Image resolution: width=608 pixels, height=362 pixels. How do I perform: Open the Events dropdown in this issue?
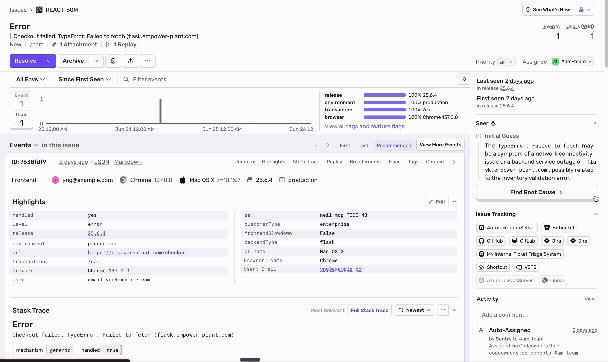click(x=24, y=145)
